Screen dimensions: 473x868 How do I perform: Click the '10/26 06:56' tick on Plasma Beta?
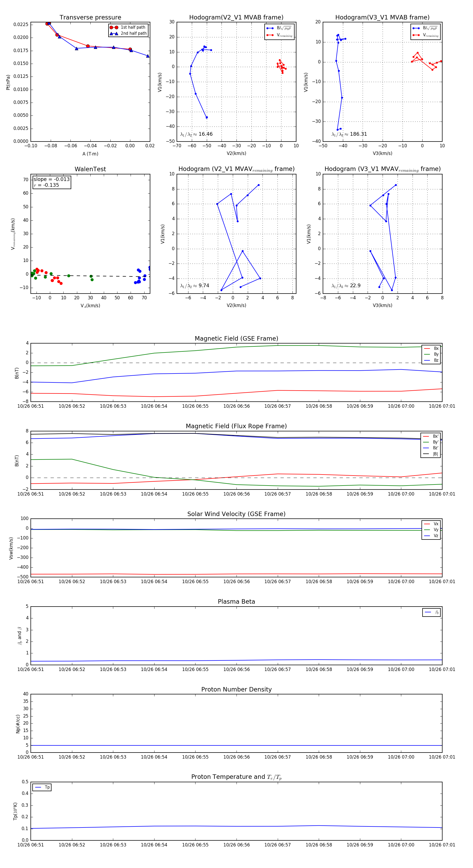pos(236,669)
